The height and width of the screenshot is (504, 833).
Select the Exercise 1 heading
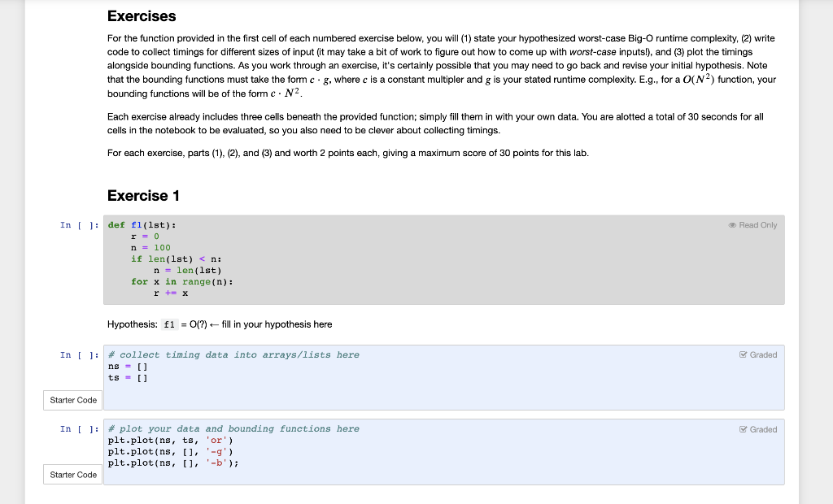coord(144,196)
